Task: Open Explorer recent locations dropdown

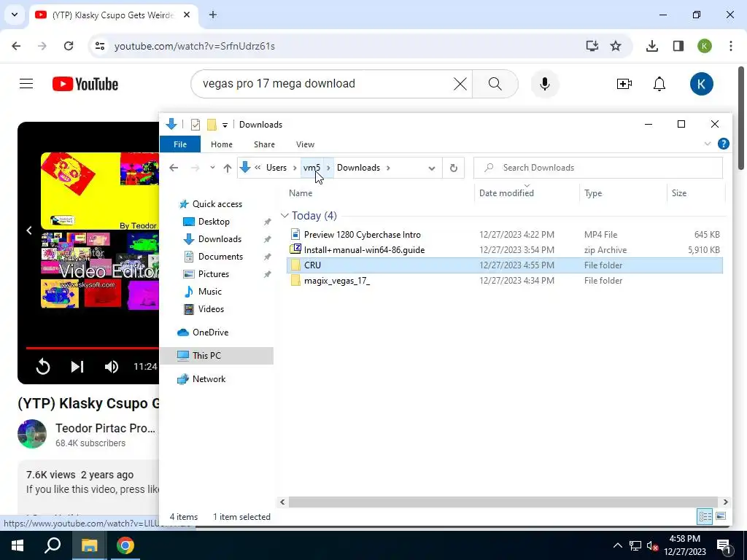Action: pos(212,168)
